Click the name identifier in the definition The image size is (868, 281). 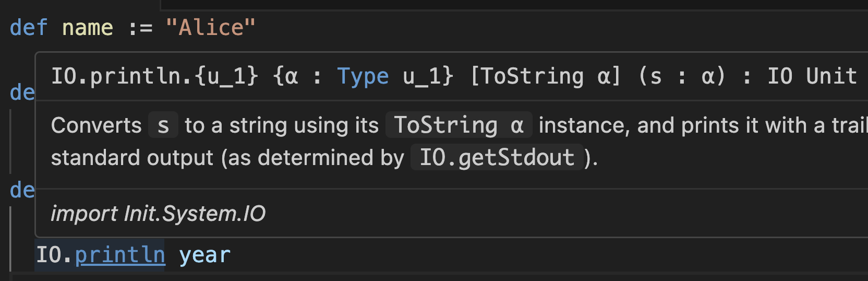pos(87,28)
